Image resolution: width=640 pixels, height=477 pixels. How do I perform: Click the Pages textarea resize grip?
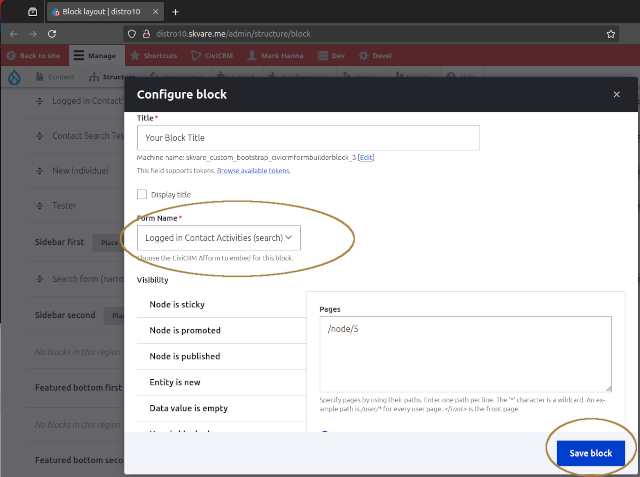[608, 388]
